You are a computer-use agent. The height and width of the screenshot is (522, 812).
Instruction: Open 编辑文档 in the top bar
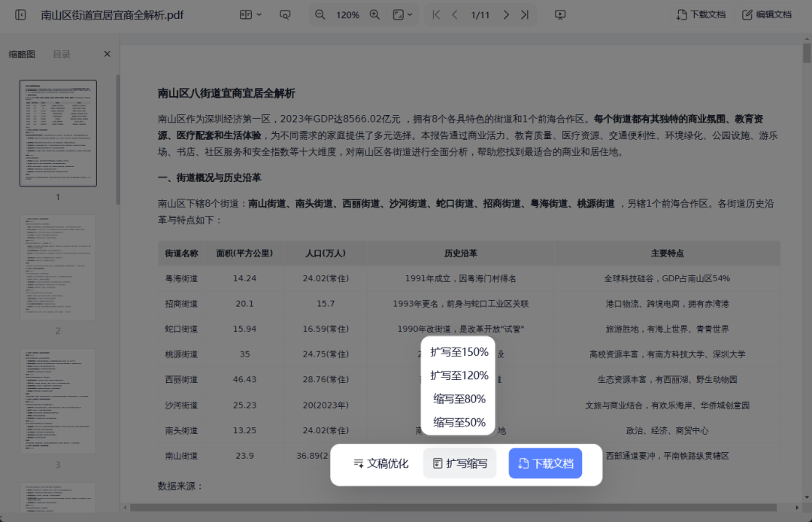coord(767,15)
